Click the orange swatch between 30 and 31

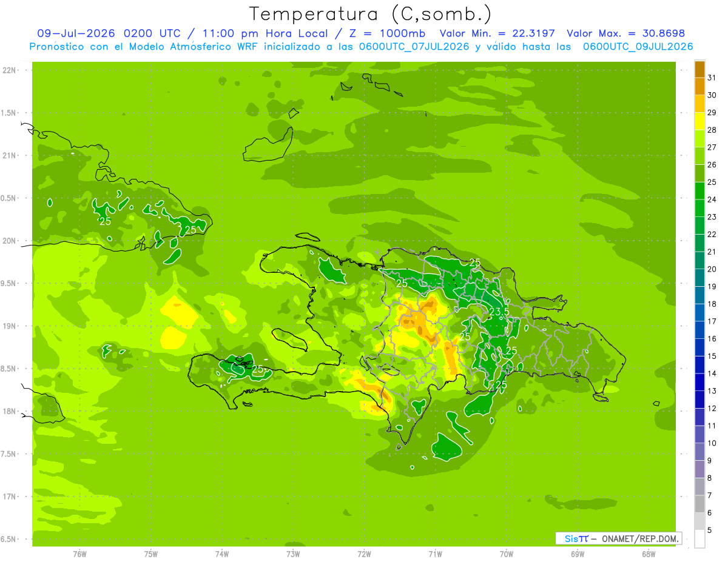pos(699,87)
